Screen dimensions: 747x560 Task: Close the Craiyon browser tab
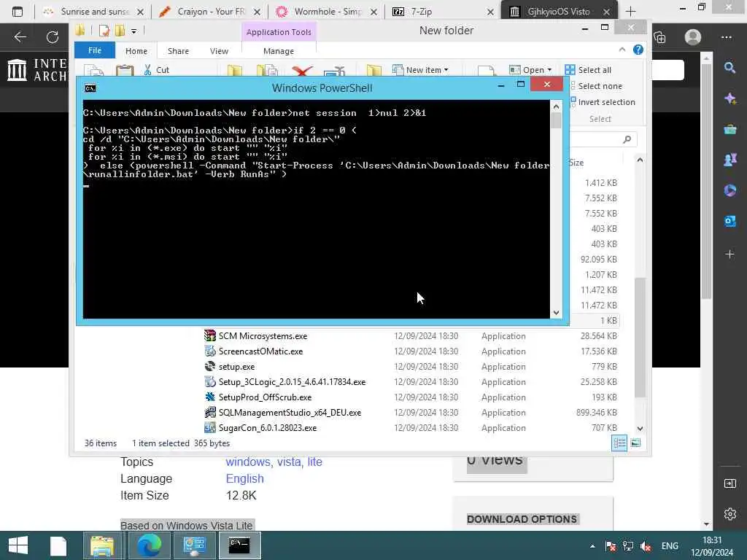click(x=257, y=12)
